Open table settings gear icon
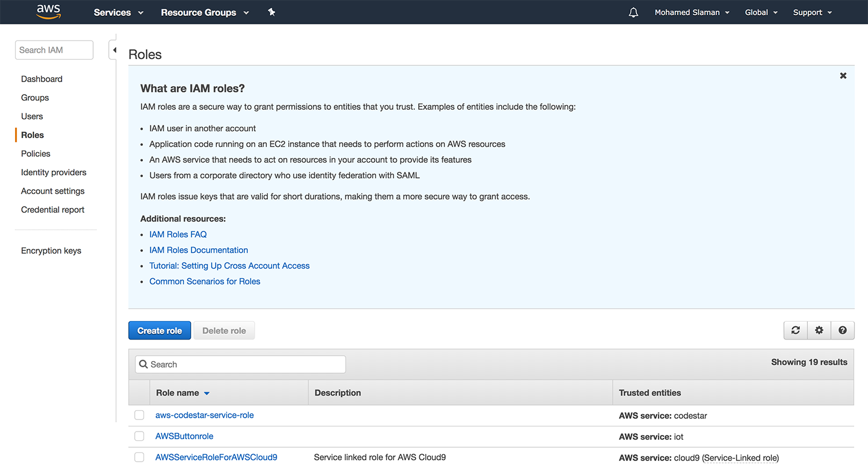Viewport: 868px width, 468px height. coord(819,330)
